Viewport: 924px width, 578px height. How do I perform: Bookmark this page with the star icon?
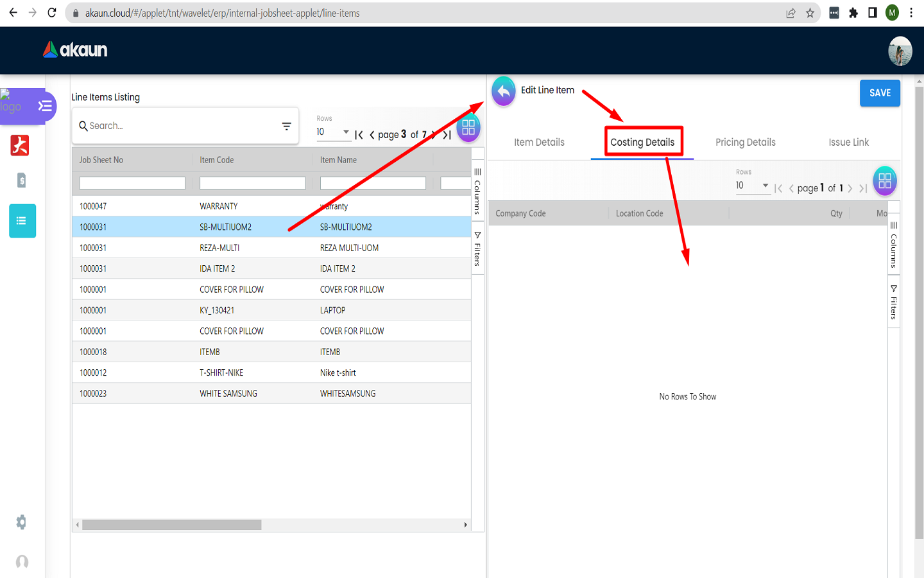coord(810,13)
